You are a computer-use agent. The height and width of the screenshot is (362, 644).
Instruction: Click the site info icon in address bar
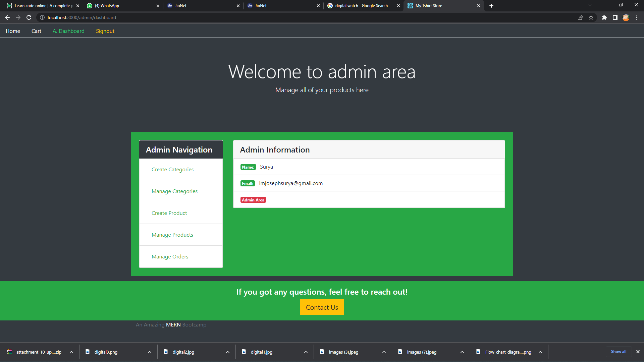pyautogui.click(x=42, y=17)
